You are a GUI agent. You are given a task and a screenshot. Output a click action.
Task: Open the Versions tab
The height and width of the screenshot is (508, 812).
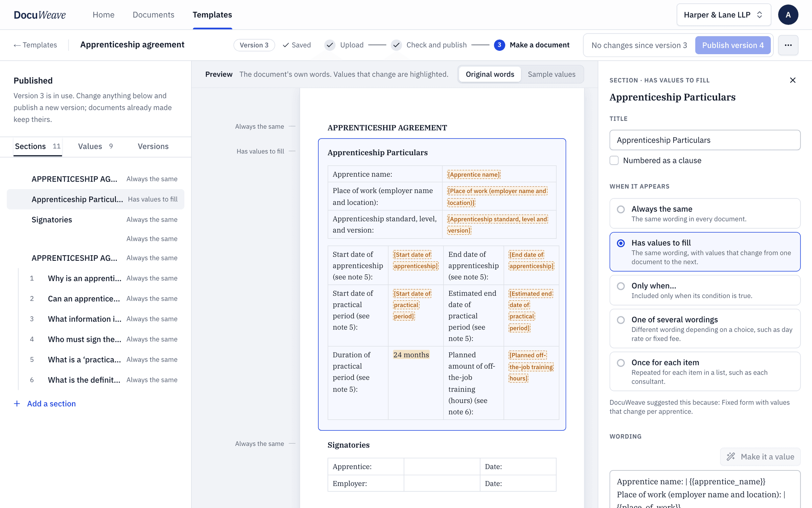point(153,146)
